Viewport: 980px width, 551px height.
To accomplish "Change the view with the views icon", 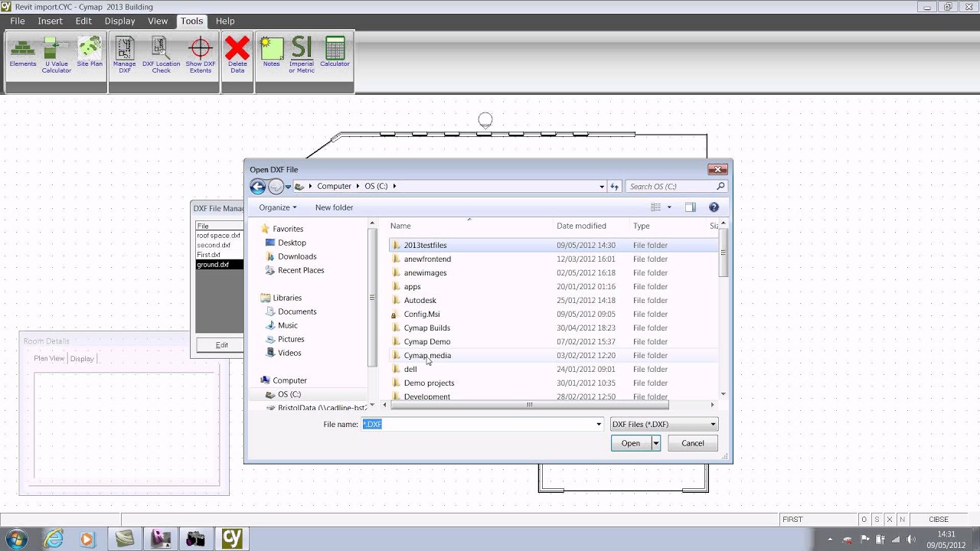I will (655, 207).
